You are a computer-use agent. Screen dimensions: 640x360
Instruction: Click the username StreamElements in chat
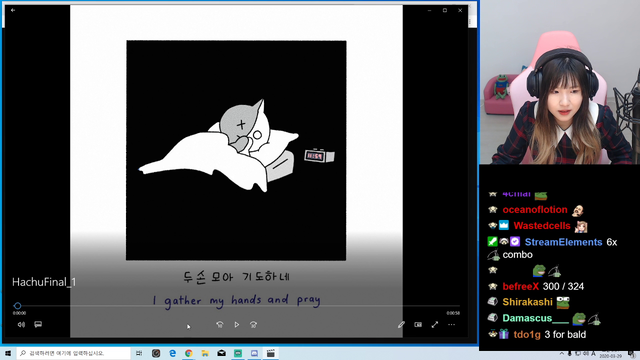click(563, 242)
